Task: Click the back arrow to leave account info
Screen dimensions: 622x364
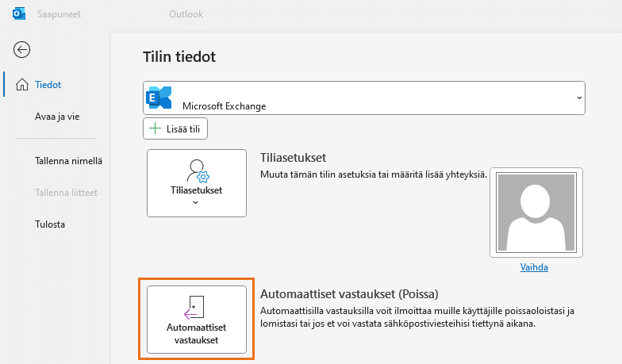Action: (x=22, y=49)
